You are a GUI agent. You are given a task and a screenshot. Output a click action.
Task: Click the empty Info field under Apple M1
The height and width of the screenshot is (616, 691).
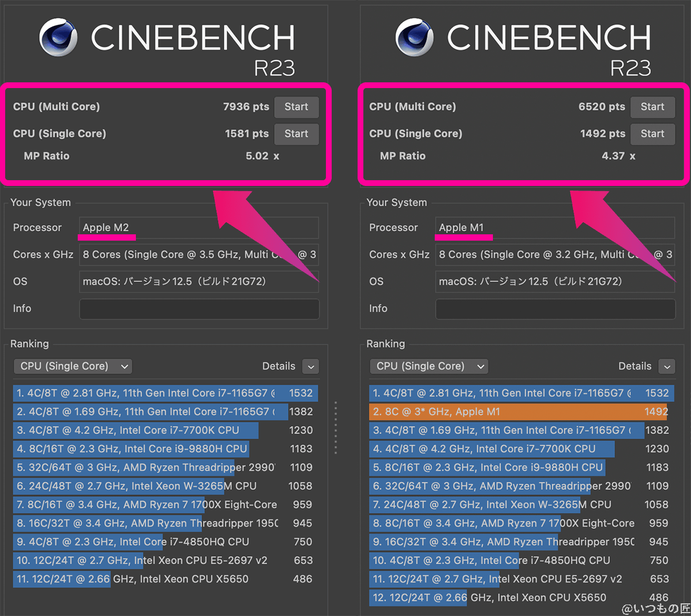(555, 309)
